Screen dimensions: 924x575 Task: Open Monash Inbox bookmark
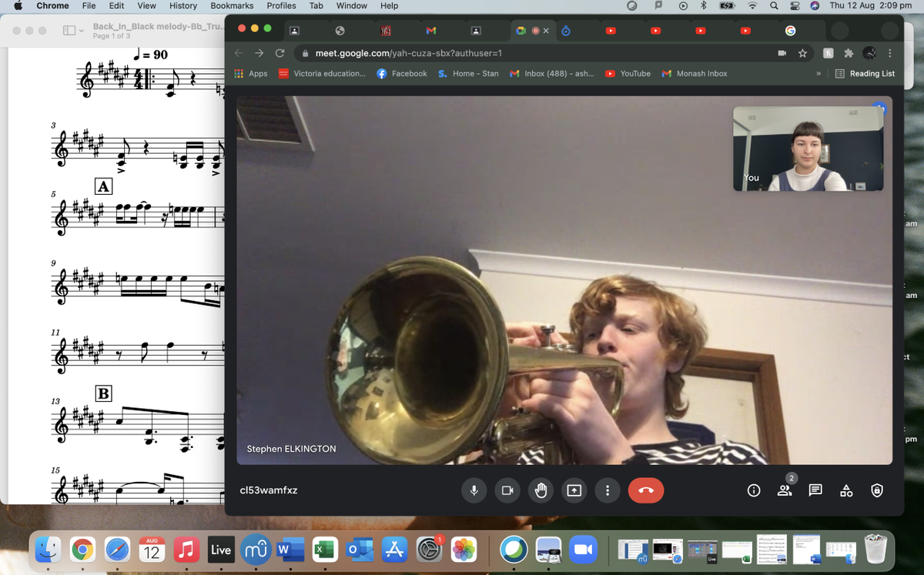pyautogui.click(x=695, y=74)
